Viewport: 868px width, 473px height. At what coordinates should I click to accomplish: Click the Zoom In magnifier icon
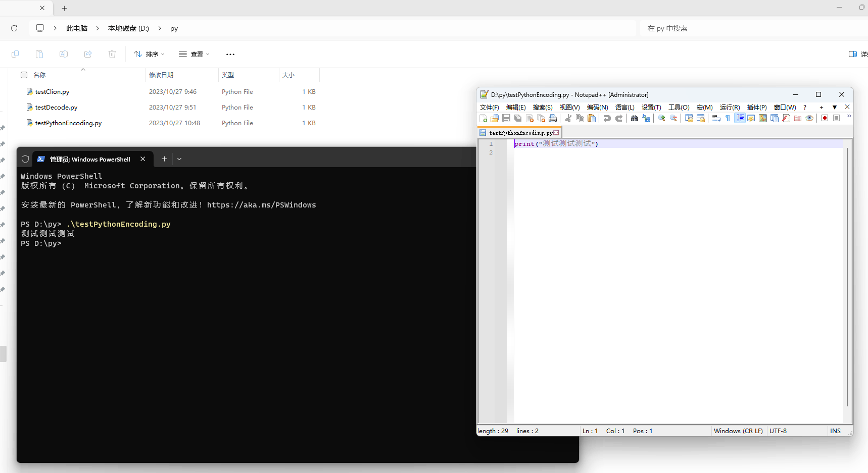tap(661, 118)
